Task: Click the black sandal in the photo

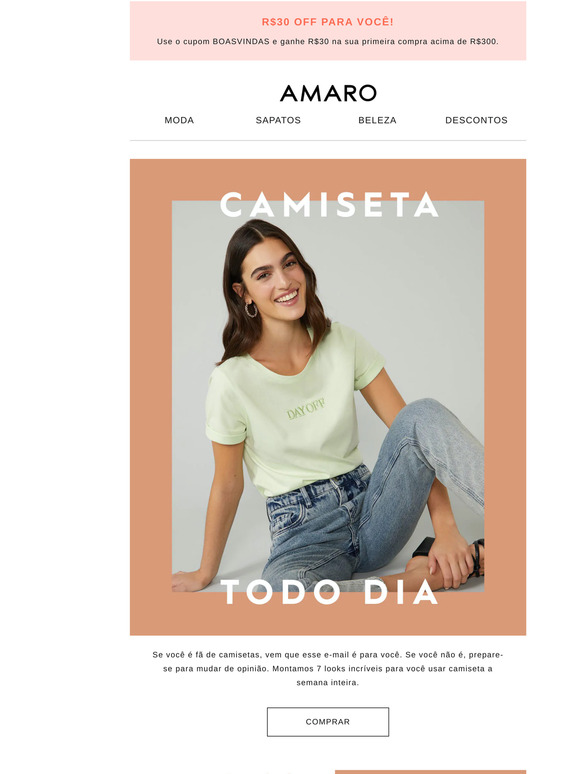Action: [476, 558]
